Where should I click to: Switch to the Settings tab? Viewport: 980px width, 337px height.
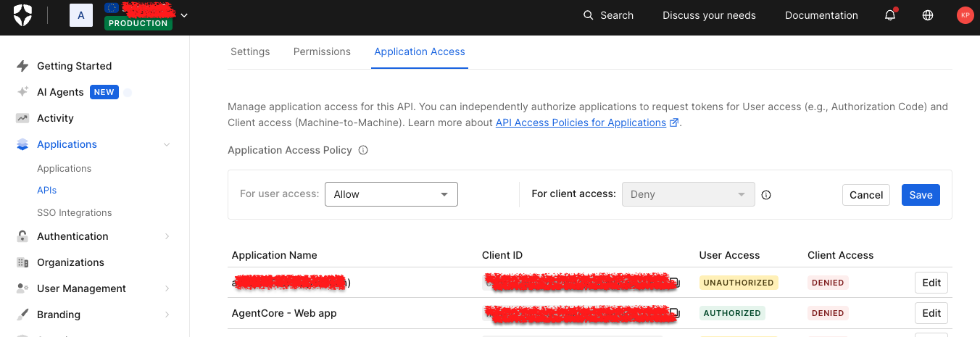250,51
